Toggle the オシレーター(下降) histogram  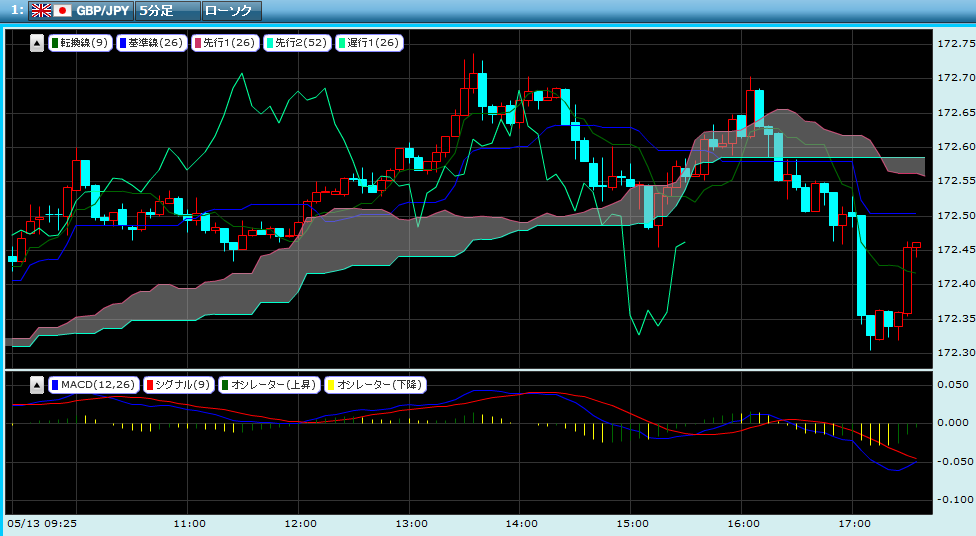[375, 385]
